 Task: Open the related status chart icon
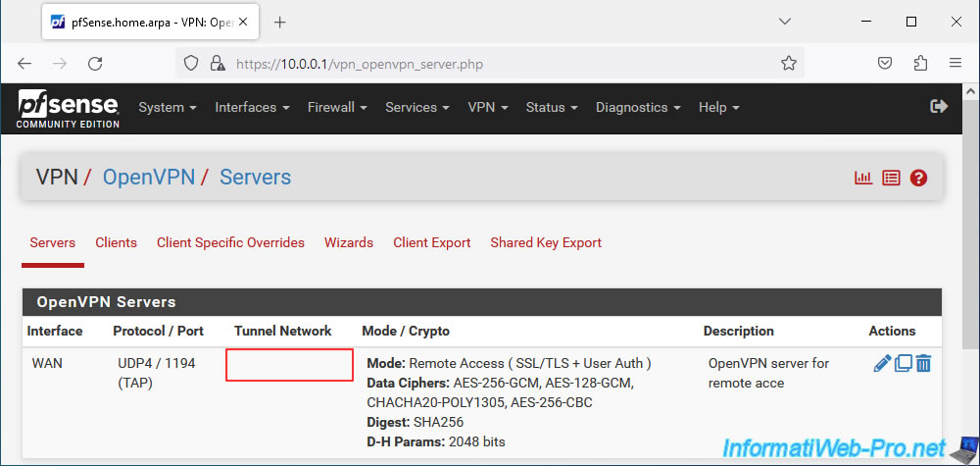pyautogui.click(x=863, y=179)
